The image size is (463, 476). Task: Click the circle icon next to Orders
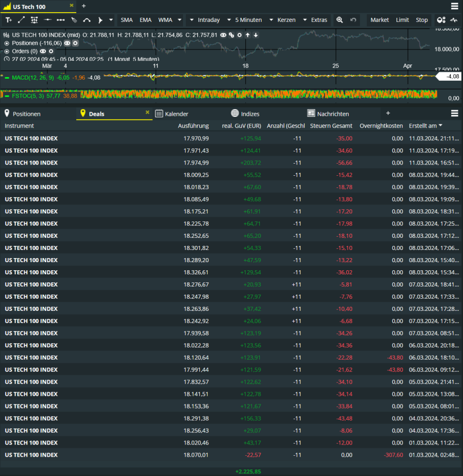51,51
